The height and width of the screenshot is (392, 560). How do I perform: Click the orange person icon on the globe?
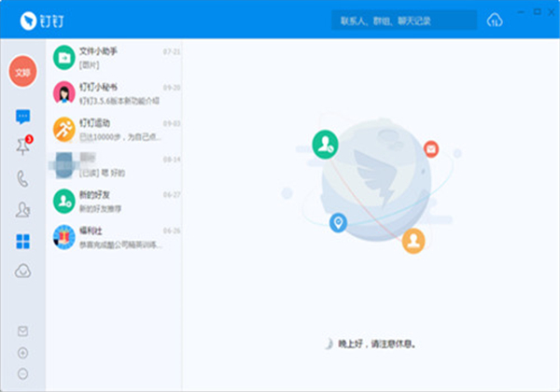413,241
